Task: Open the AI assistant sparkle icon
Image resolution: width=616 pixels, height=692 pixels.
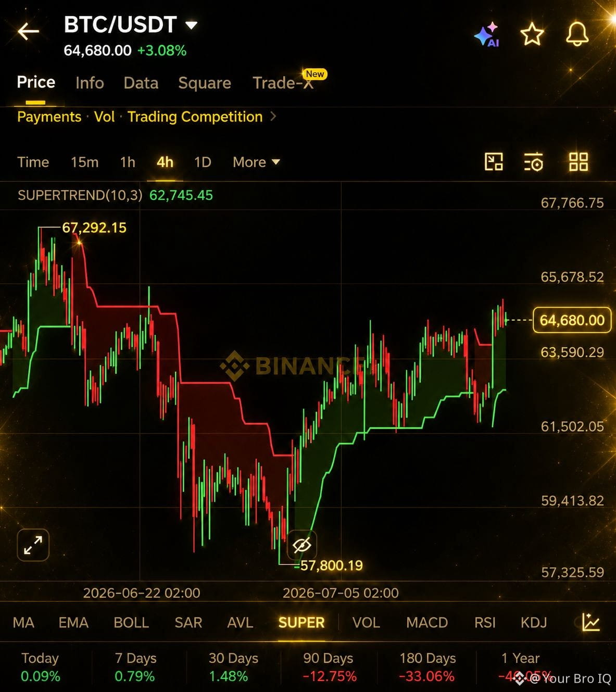Action: coord(487,34)
